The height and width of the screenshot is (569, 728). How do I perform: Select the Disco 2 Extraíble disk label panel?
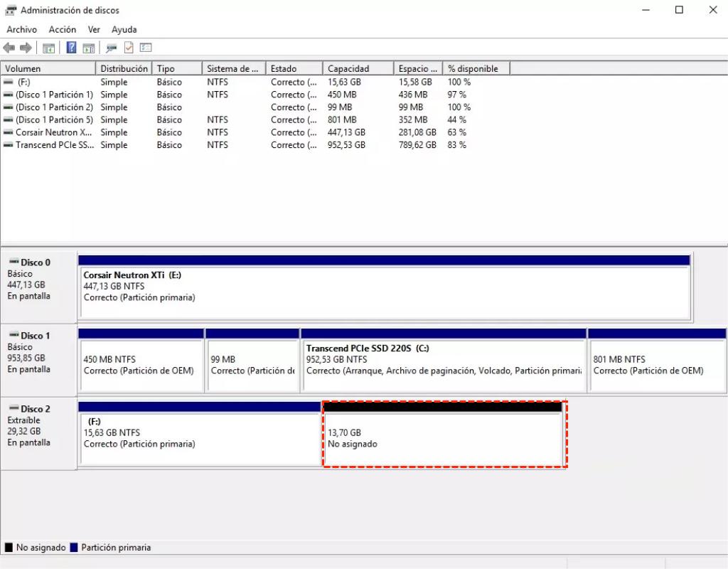coord(38,433)
